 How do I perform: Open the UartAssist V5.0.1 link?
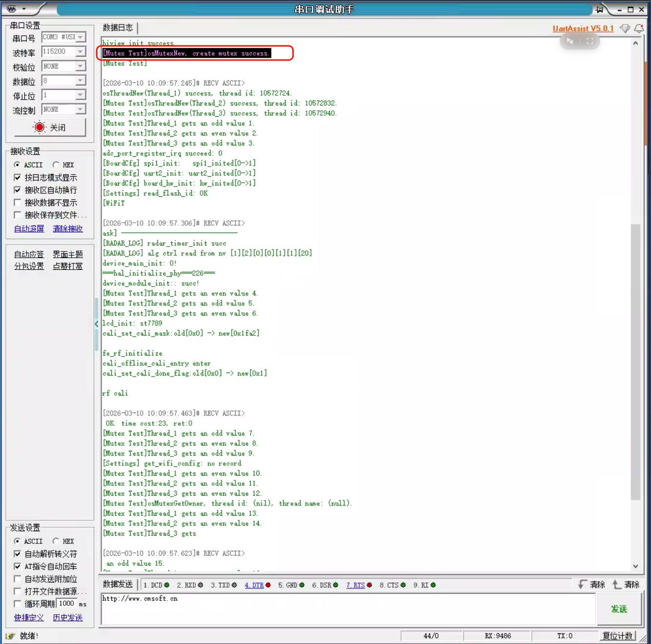coord(583,28)
